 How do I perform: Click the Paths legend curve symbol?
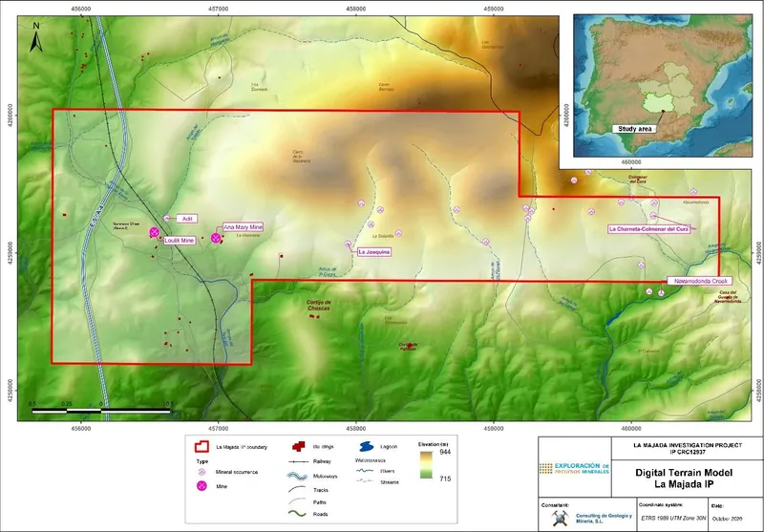pos(298,501)
